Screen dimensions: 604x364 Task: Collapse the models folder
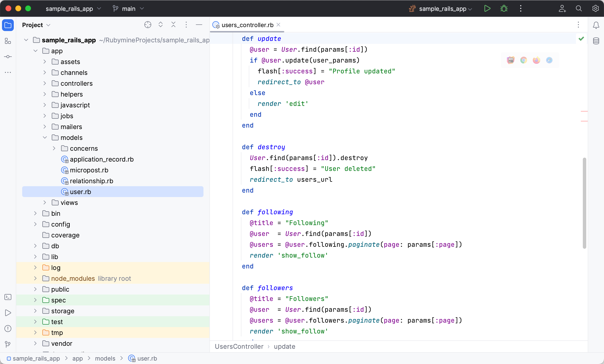(x=45, y=138)
